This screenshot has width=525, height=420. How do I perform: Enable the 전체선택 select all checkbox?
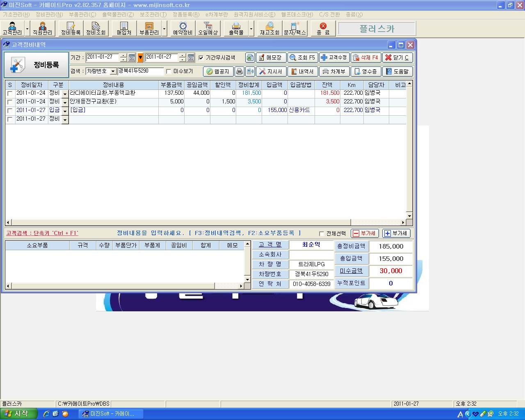pyautogui.click(x=322, y=233)
